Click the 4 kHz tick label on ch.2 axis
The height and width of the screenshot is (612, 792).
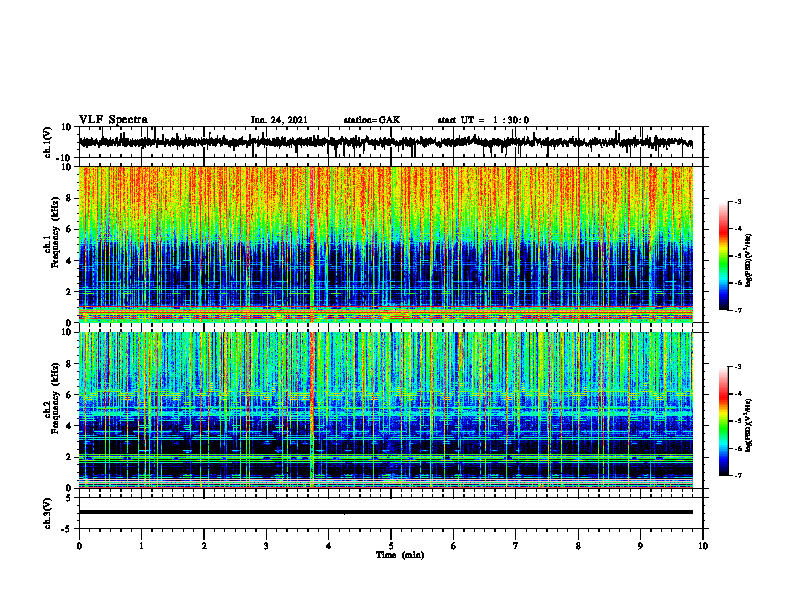coord(69,426)
